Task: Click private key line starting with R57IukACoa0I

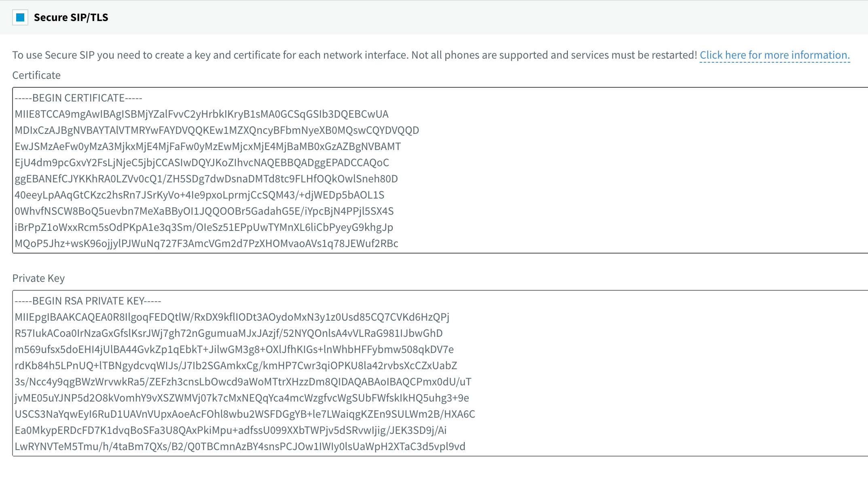Action: (x=229, y=333)
